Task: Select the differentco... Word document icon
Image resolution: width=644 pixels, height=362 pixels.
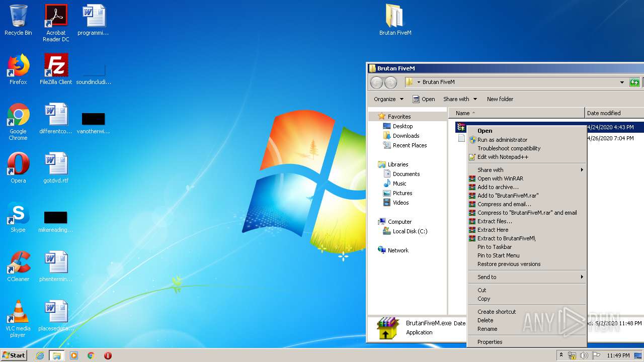Action: [x=56, y=119]
